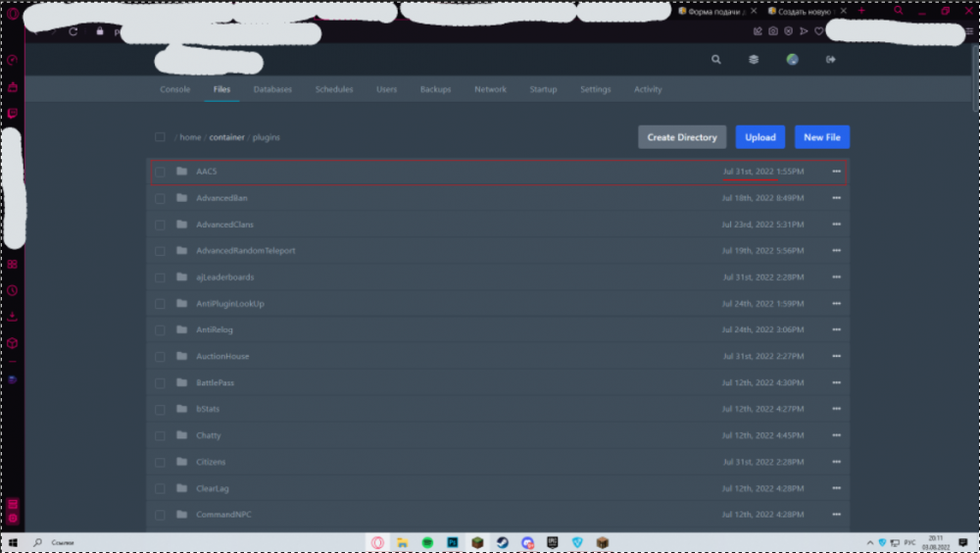Image resolution: width=980 pixels, height=553 pixels.
Task: Open the options menu for bStats
Action: [836, 409]
